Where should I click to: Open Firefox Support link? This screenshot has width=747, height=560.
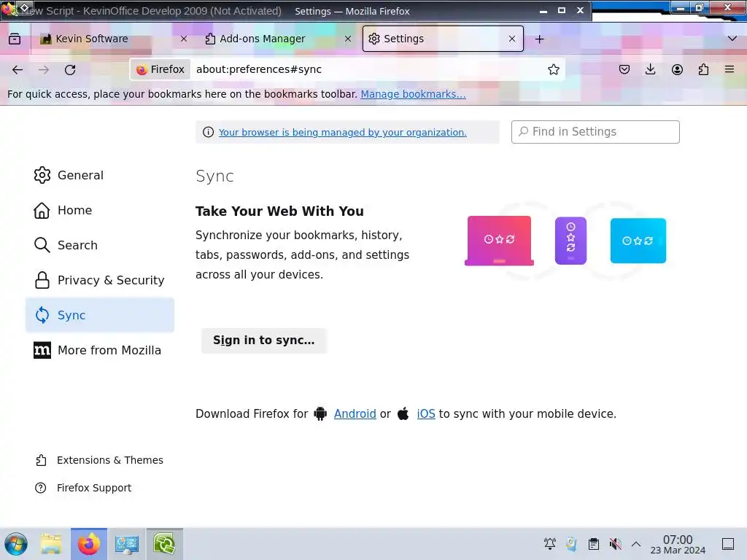pos(83,488)
